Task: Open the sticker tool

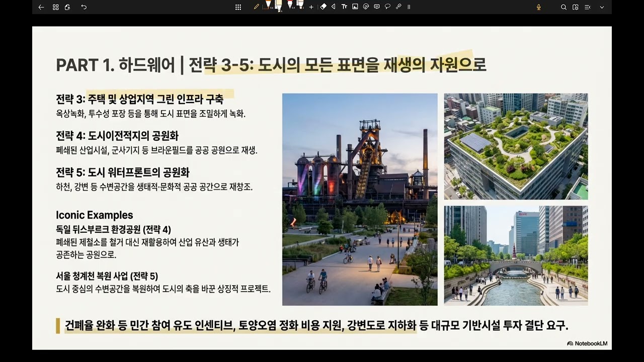Action: click(366, 7)
